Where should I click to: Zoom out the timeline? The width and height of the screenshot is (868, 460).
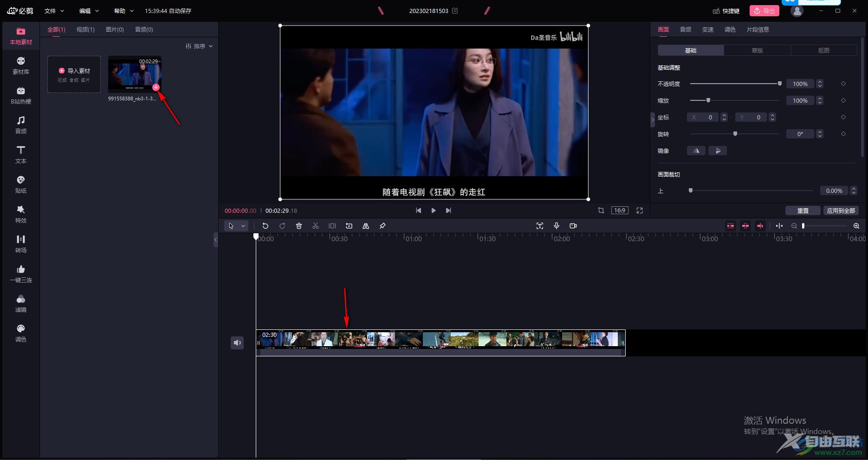coord(794,226)
